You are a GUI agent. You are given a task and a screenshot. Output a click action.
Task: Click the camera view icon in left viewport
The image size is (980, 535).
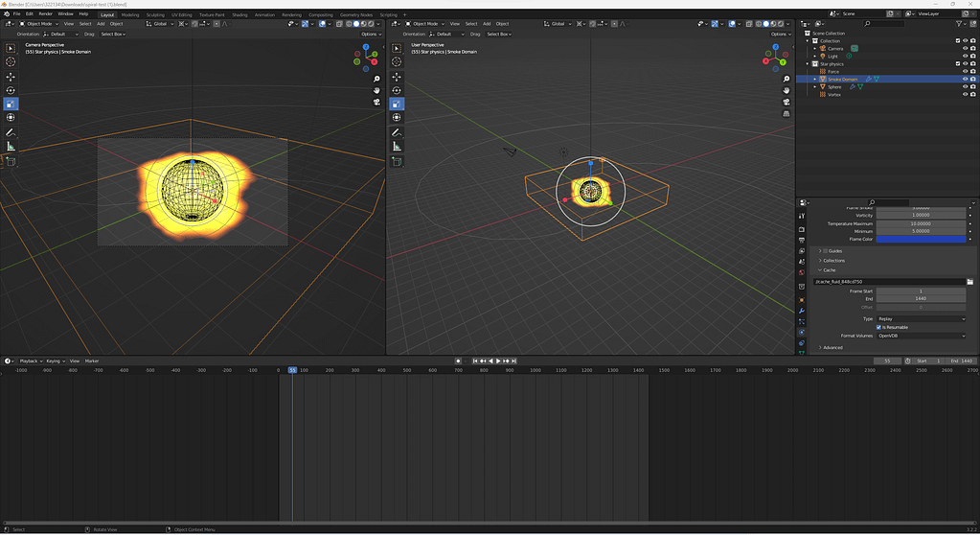point(377,102)
